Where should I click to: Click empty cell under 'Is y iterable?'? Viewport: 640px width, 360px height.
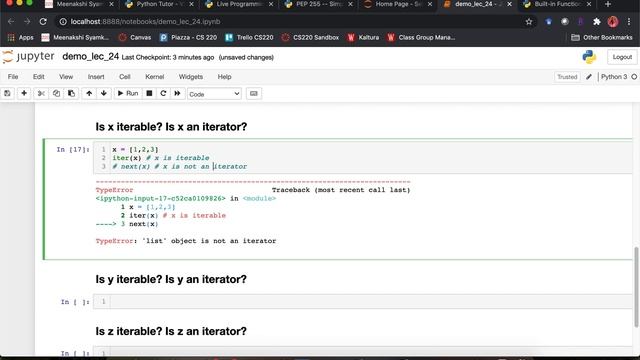pyautogui.click(x=363, y=302)
